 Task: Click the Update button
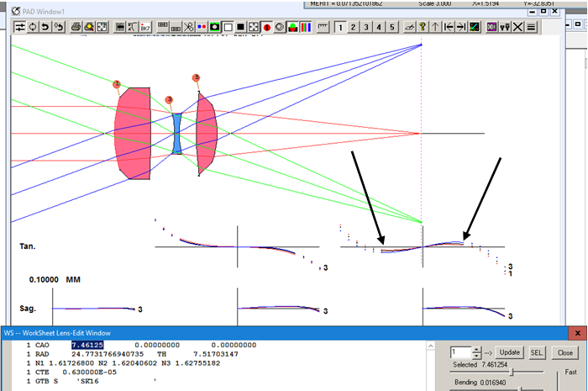click(x=510, y=352)
